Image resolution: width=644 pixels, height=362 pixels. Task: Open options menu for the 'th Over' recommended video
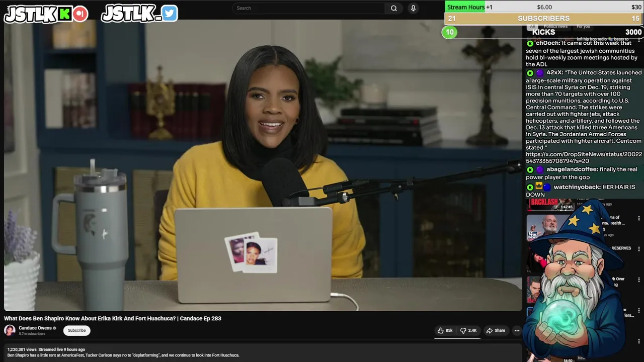(639, 280)
